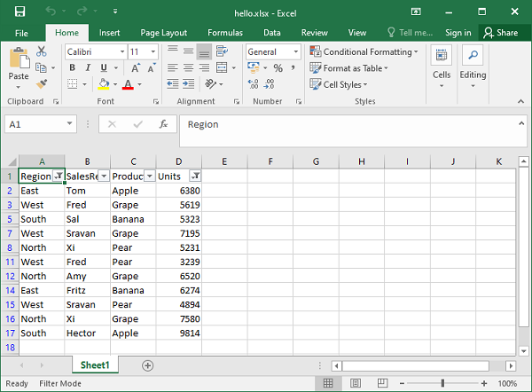
Task: Click the Percent Style icon
Action: click(x=278, y=68)
